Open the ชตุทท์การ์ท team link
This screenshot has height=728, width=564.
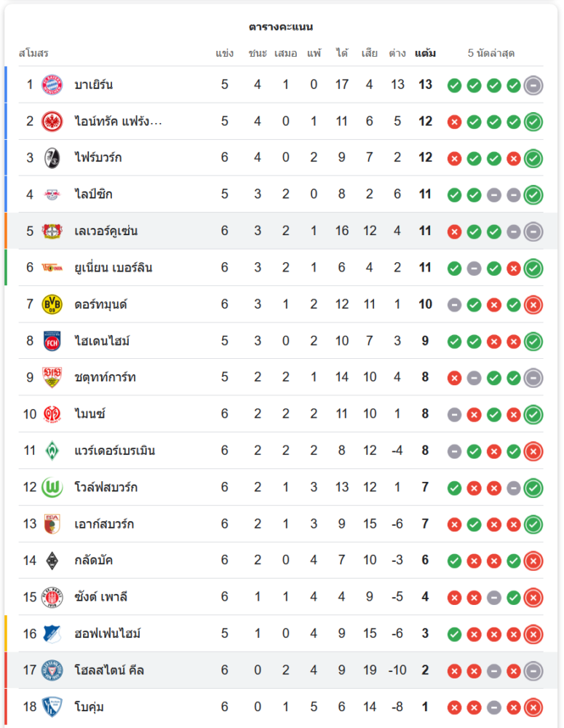tap(105, 377)
